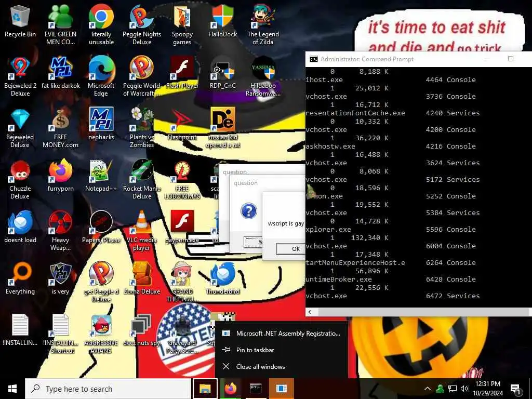This screenshot has width=532, height=399.
Task: Open Thunderbird shortcut labeled doesnt load
Action: pyautogui.click(x=20, y=227)
